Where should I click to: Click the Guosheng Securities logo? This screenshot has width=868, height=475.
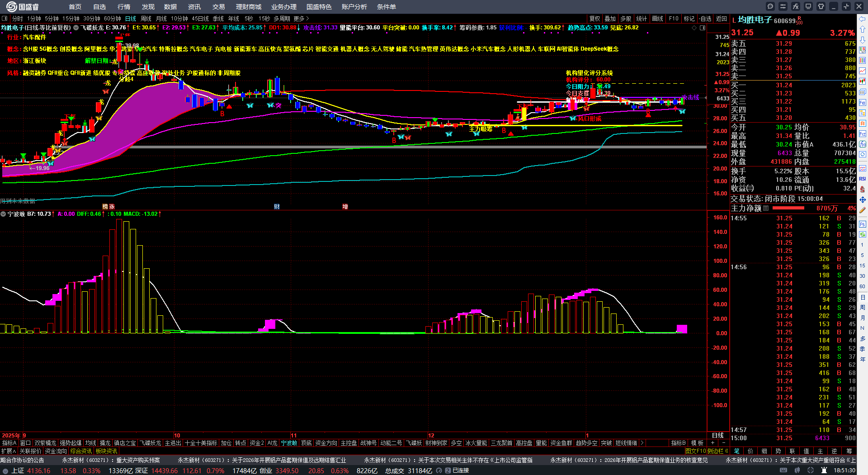[x=22, y=7]
